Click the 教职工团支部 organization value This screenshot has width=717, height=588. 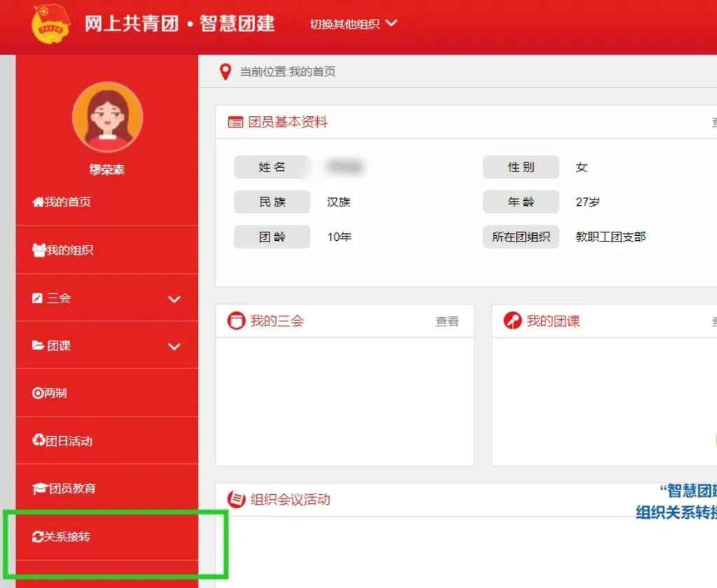tap(611, 237)
